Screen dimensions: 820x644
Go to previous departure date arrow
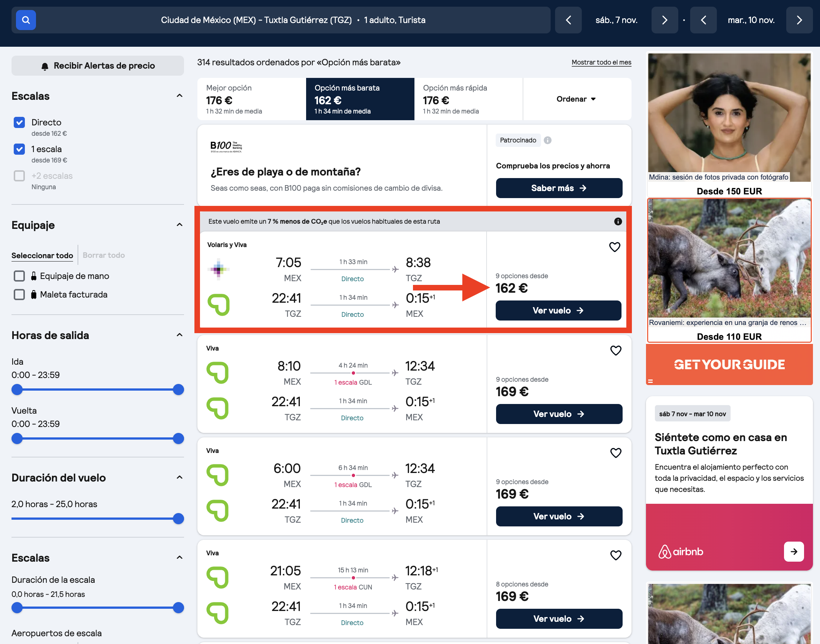(x=568, y=20)
